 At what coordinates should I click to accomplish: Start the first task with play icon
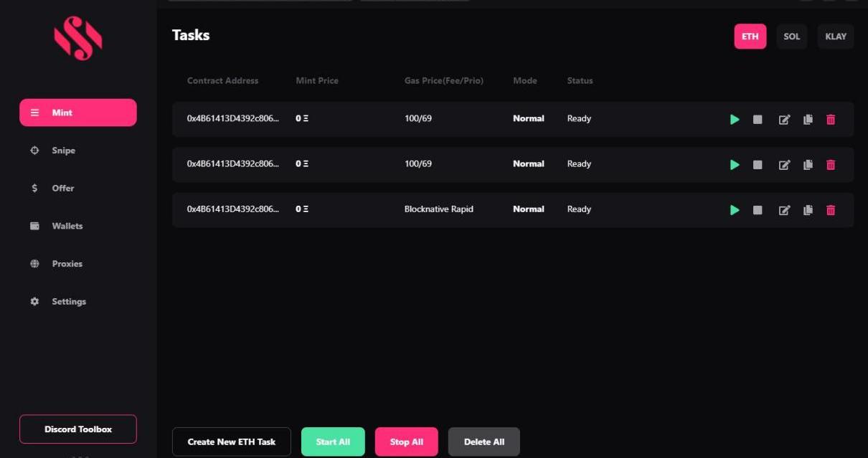[x=734, y=120]
